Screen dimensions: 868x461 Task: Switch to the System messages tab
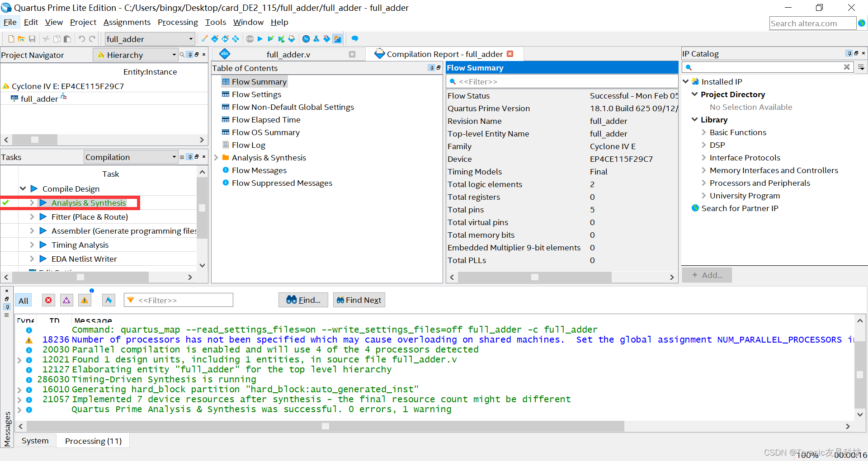(35, 441)
